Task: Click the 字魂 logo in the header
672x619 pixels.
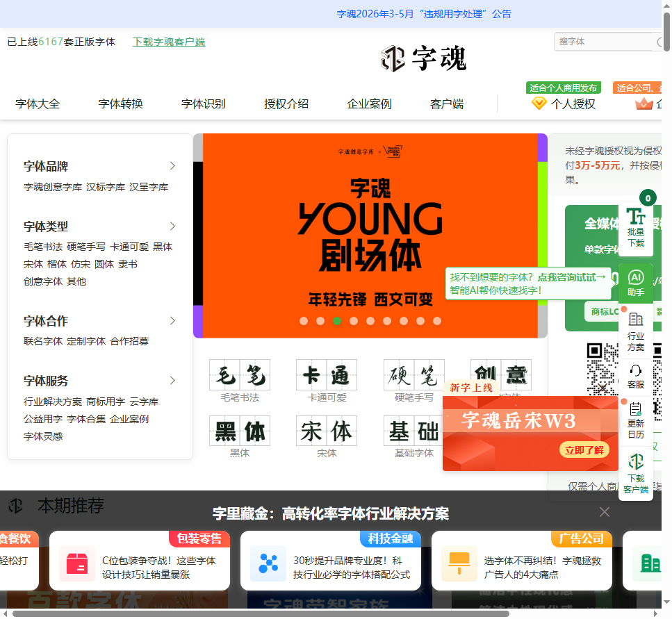Action: tap(423, 58)
